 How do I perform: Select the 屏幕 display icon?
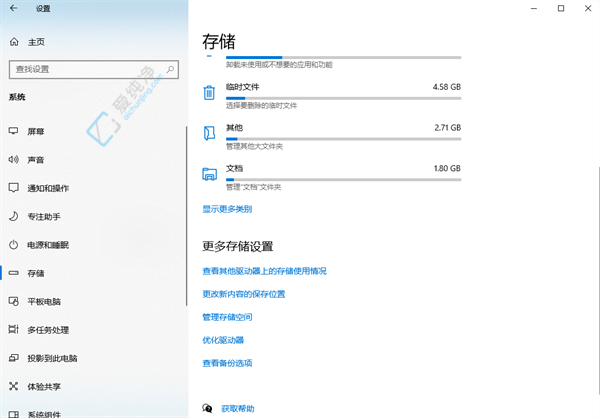(x=13, y=131)
